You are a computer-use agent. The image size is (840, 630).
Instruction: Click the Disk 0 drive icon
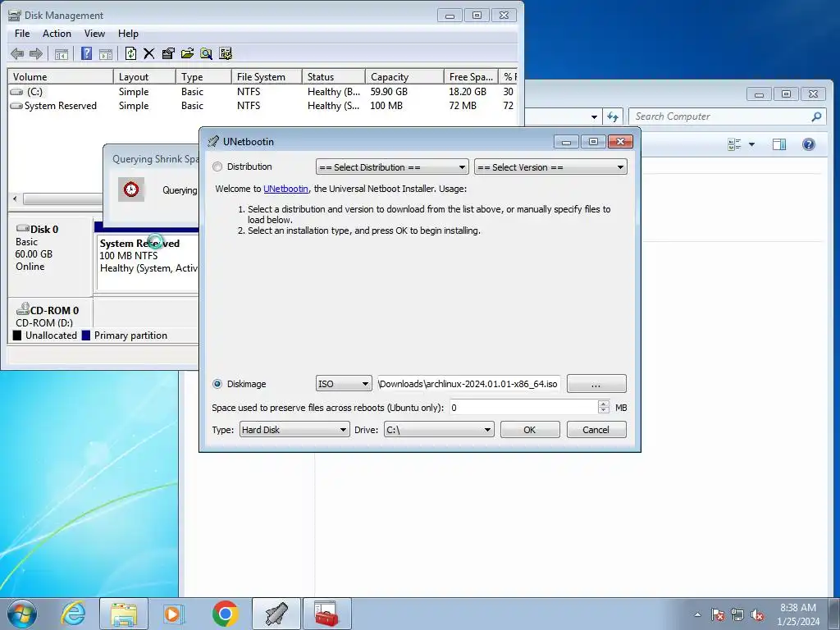(x=22, y=229)
